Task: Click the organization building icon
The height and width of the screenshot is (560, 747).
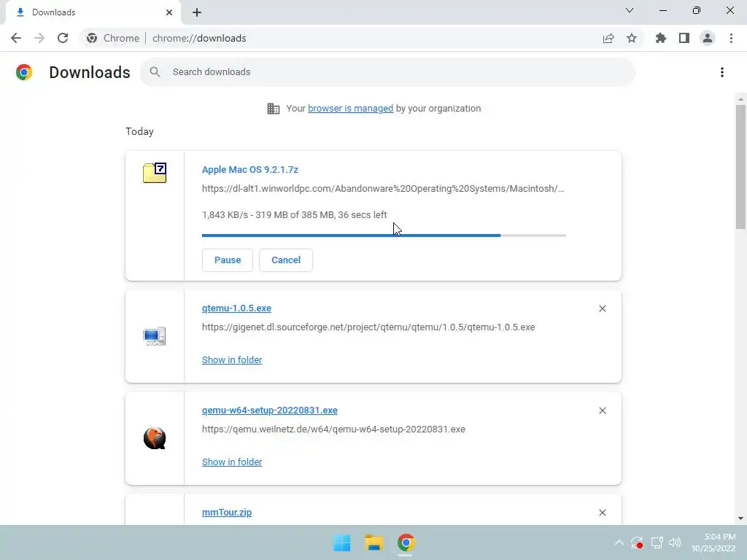Action: [274, 109]
